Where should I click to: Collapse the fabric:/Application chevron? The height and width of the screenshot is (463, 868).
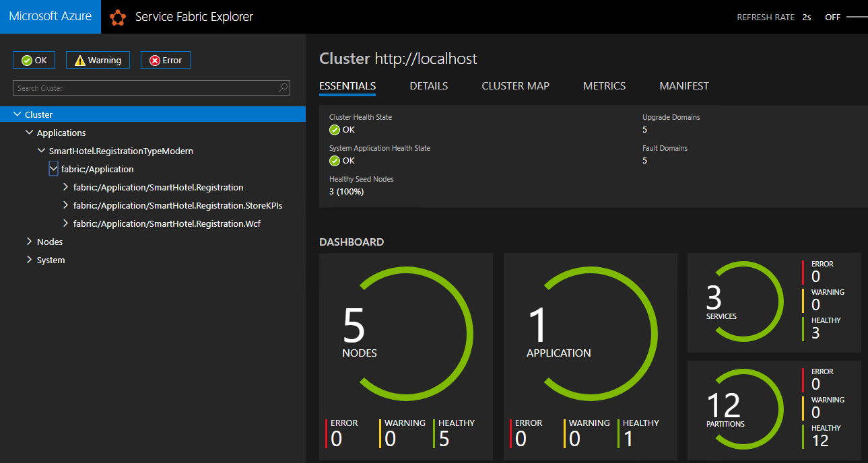pos(53,169)
